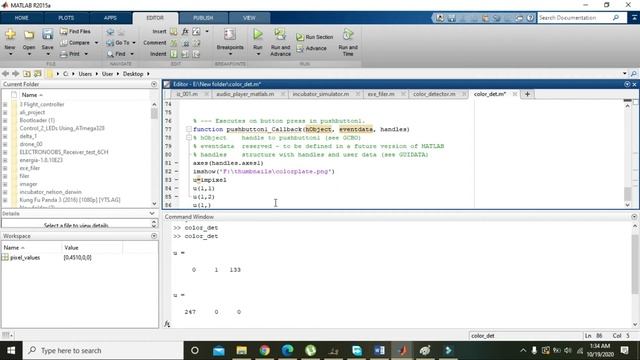Click the Save disk icon
The height and width of the screenshot is (360, 640).
pos(47,35)
